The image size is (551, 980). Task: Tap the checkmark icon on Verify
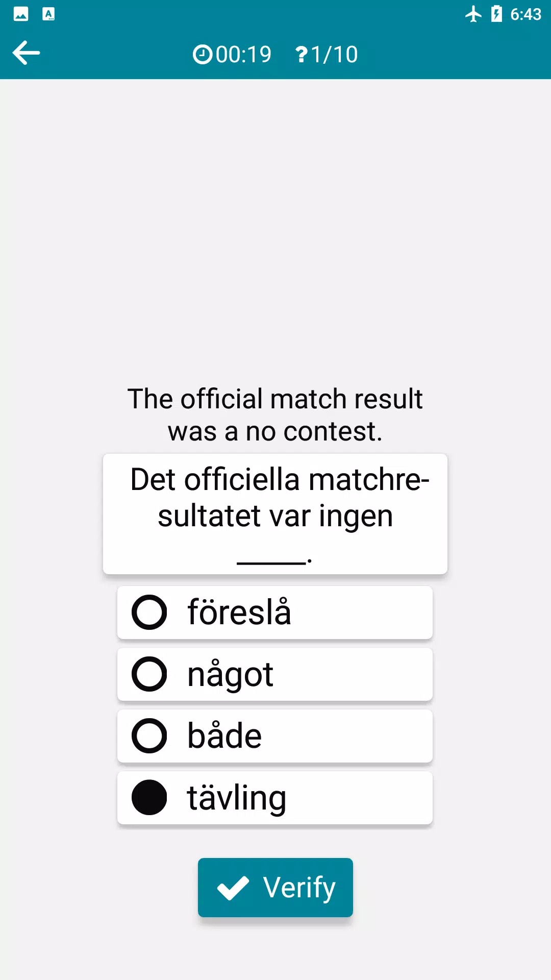coord(233,888)
